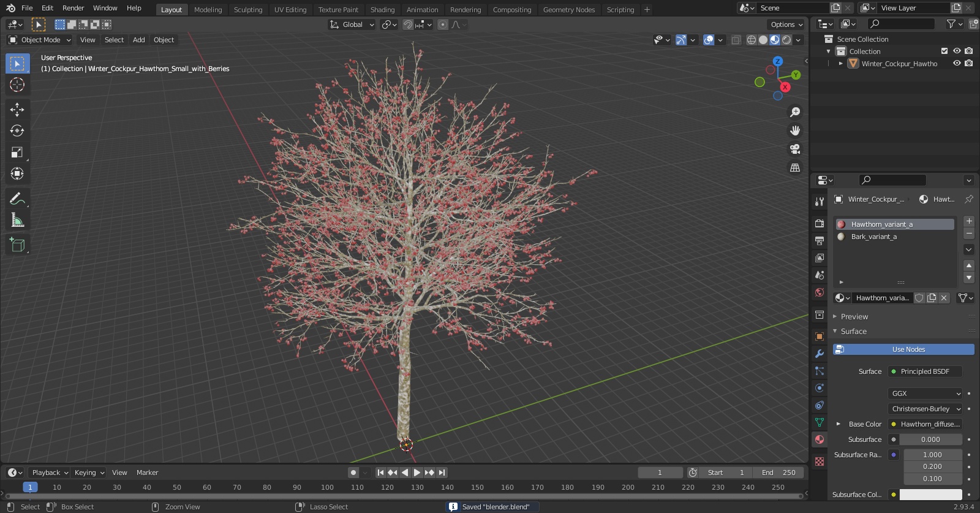Viewport: 980px width, 513px height.
Task: Select the Measure tool
Action: [x=17, y=220]
